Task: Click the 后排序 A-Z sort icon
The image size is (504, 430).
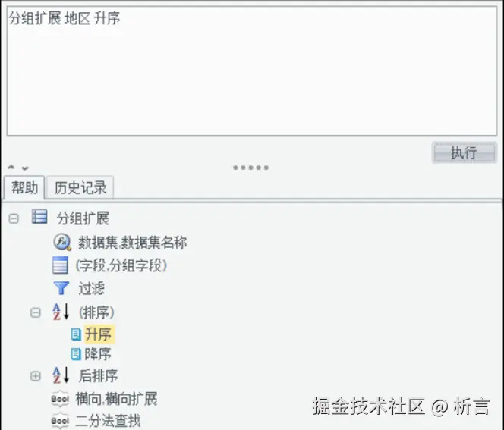Action: pos(61,375)
